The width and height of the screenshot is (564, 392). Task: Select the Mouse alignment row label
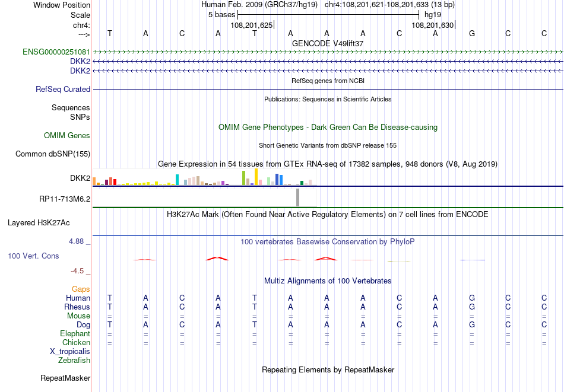(78, 316)
